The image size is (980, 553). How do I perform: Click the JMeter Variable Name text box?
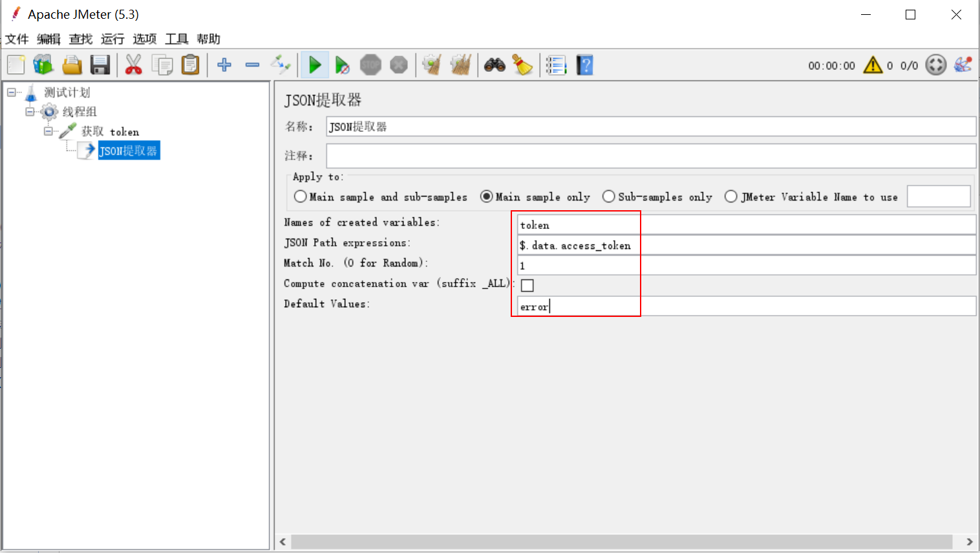point(939,197)
